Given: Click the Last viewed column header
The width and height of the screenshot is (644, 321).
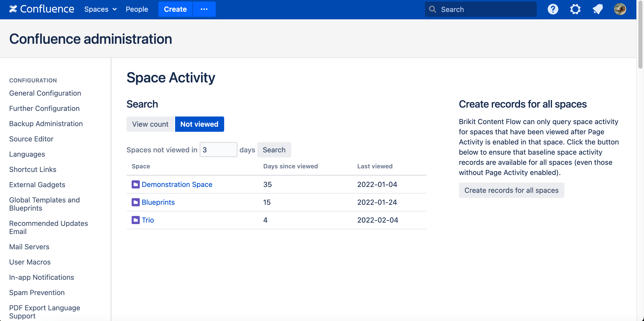Looking at the screenshot, I should [375, 166].
